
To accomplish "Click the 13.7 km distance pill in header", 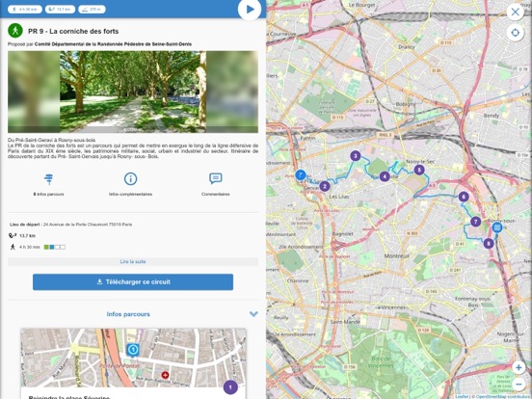I will coord(60,10).
